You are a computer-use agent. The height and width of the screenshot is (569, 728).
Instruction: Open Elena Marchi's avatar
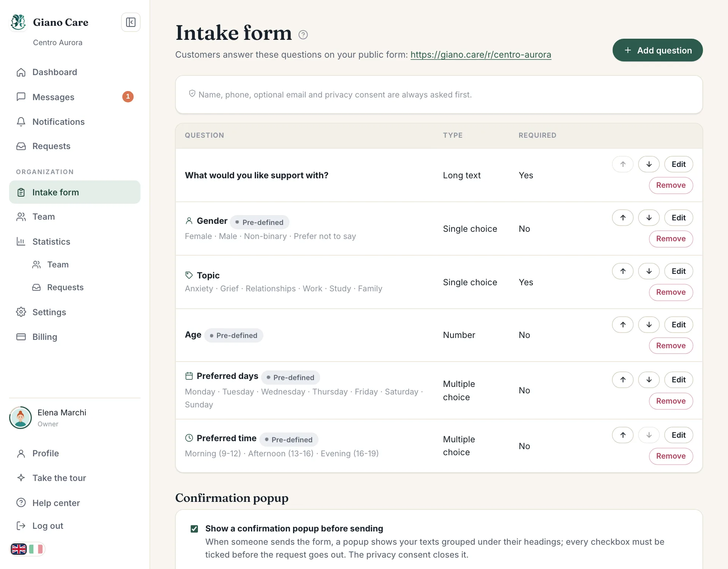point(20,418)
